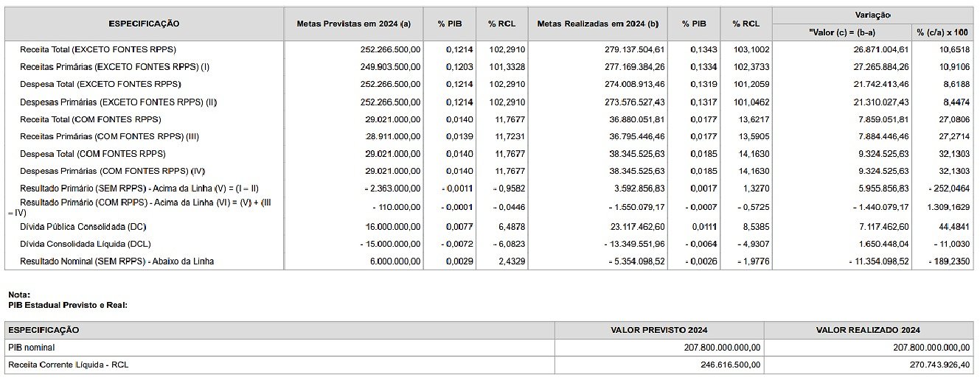
Task: Select the 'Despesas Primárias (COM FONTES RPPS) (IV)' label
Action: point(113,172)
